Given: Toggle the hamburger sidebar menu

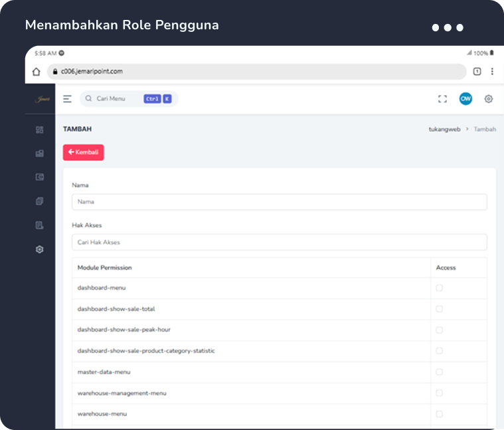Looking at the screenshot, I should tap(67, 99).
